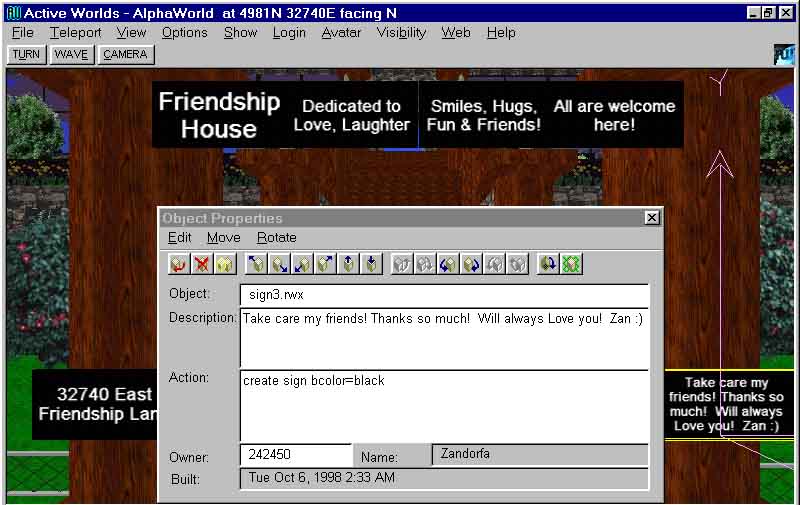Click the cube icon with down-right arrow
This screenshot has width=800, height=505.
(279, 264)
